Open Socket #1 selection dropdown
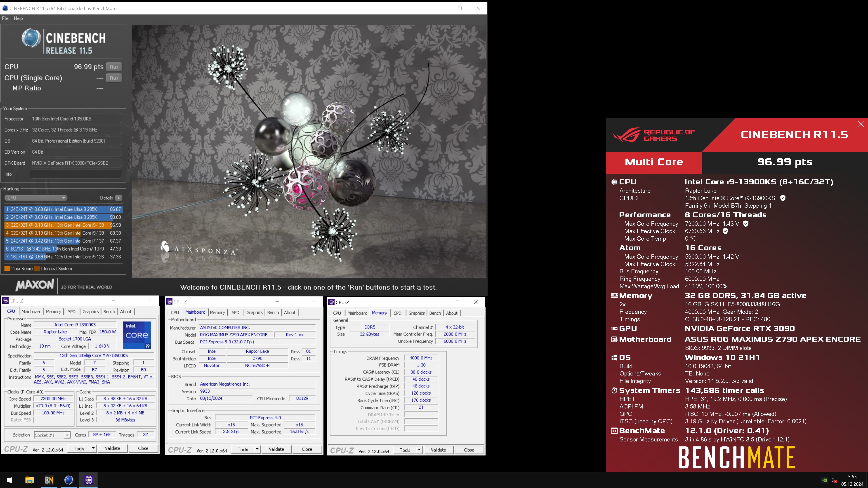The width and height of the screenshot is (868, 488). [x=52, y=435]
